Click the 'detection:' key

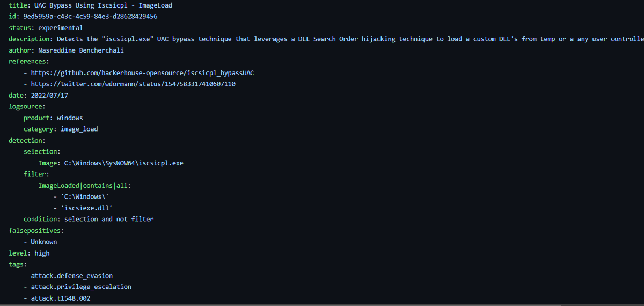pyautogui.click(x=27, y=140)
